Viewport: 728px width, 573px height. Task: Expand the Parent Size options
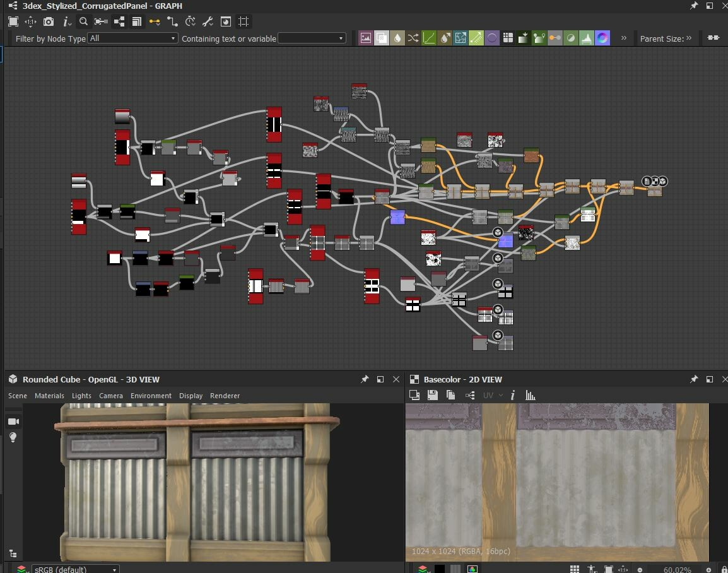click(x=688, y=38)
